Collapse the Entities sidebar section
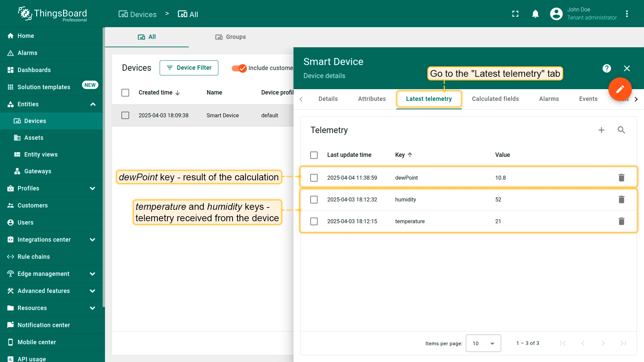Image resolution: width=644 pixels, height=362 pixels. (93, 104)
